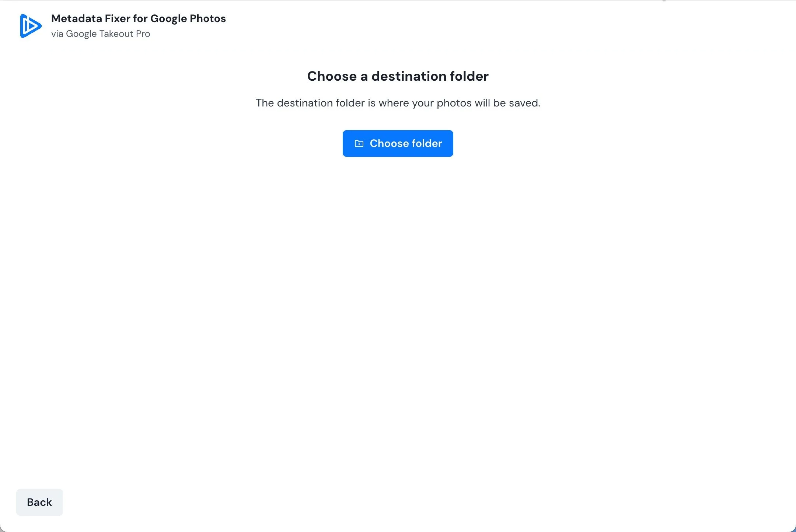The width and height of the screenshot is (796, 532).
Task: Click the word 'folder' in the bold heading
Action: click(x=469, y=76)
